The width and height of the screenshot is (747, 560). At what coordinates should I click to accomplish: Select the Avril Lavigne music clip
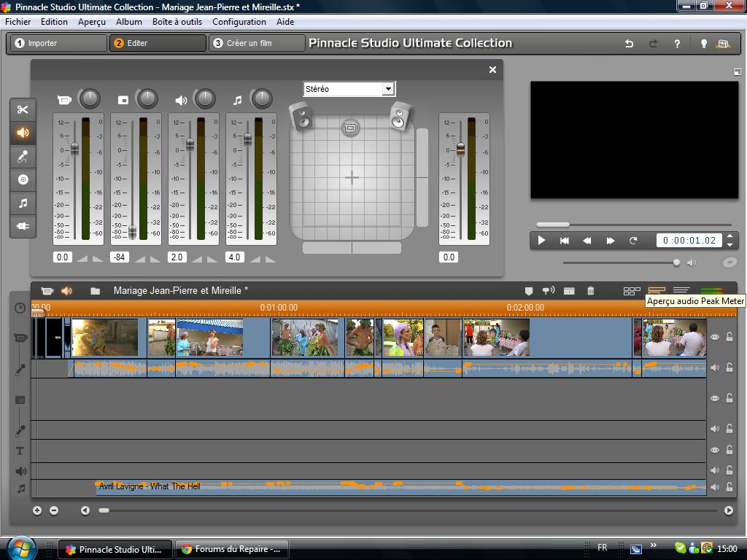point(400,486)
